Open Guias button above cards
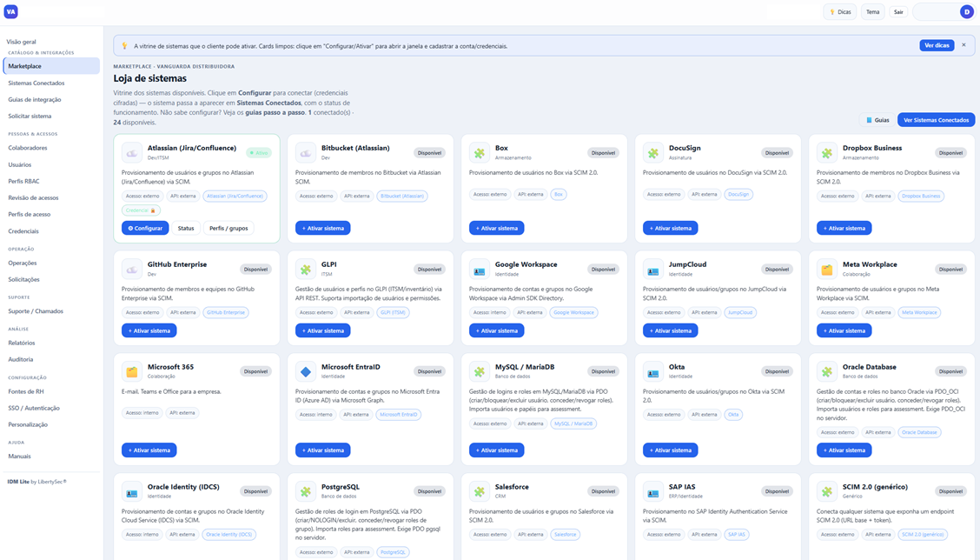This screenshot has width=980, height=560. [x=877, y=120]
